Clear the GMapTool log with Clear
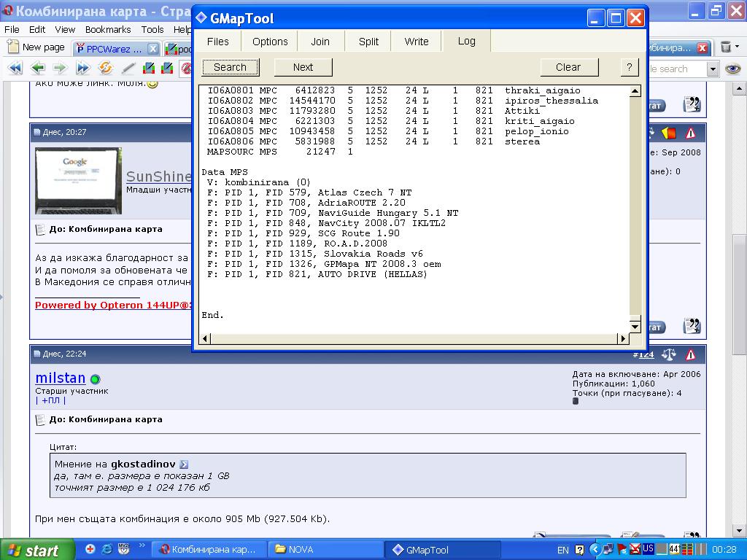Screen dimensions: 747x560 [568, 67]
